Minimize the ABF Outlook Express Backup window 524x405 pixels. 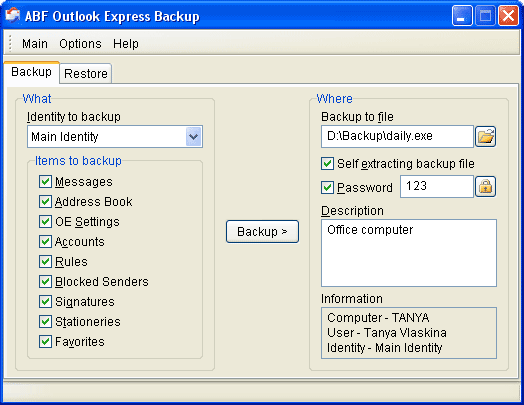tap(462, 15)
